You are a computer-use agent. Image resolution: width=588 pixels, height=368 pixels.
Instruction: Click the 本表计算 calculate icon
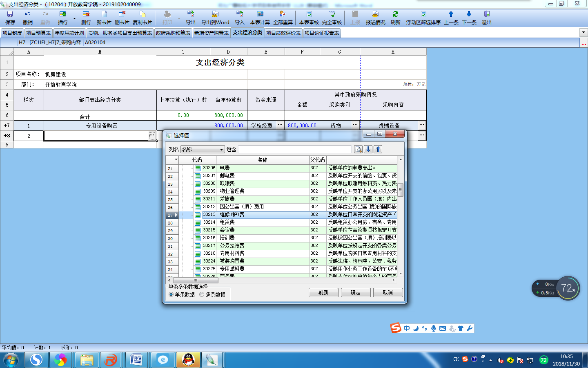pos(260,18)
